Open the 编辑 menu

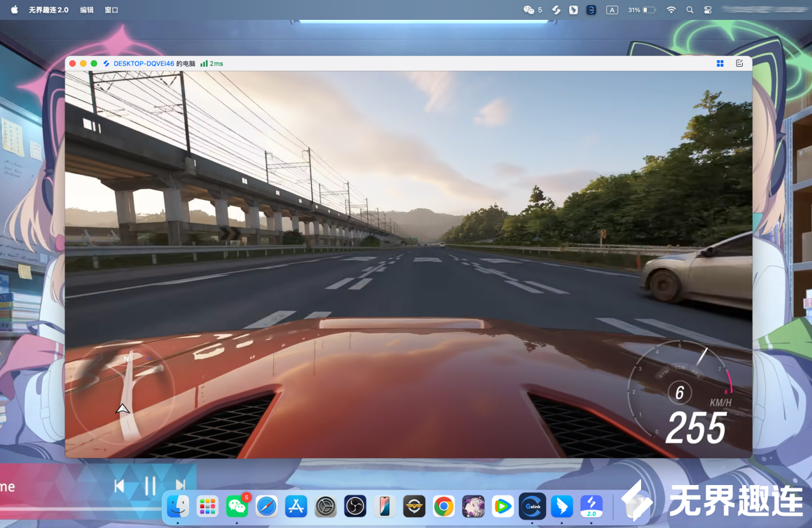[x=86, y=10]
